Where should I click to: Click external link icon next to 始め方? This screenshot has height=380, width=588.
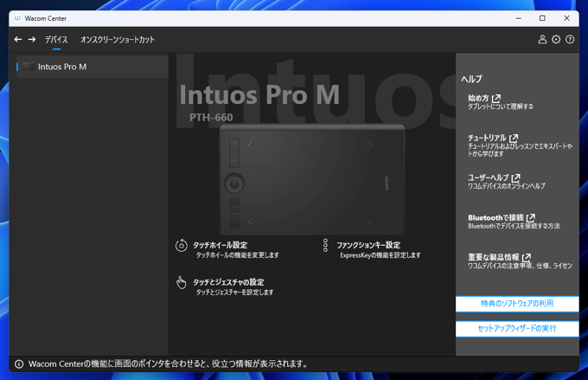pyautogui.click(x=496, y=99)
